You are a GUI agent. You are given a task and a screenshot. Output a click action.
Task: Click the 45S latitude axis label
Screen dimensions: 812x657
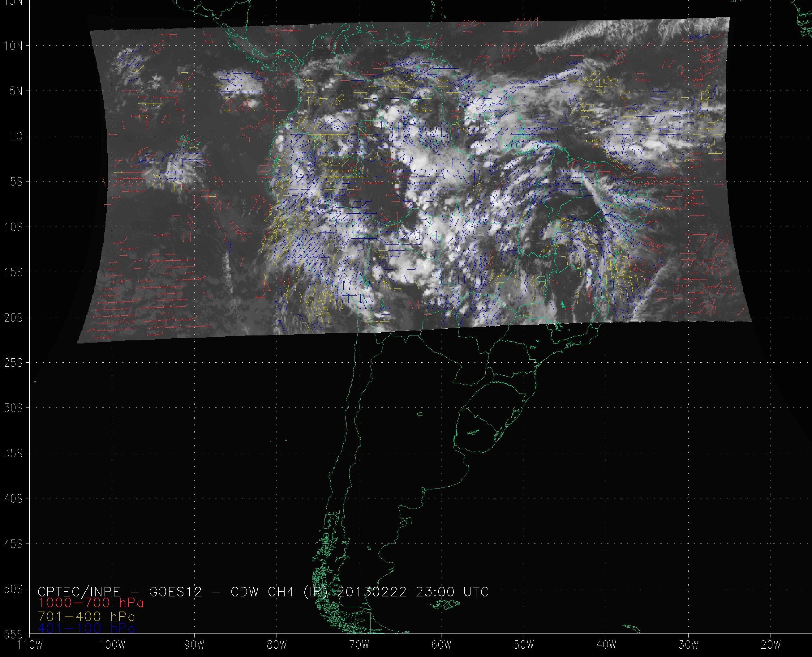(13, 544)
